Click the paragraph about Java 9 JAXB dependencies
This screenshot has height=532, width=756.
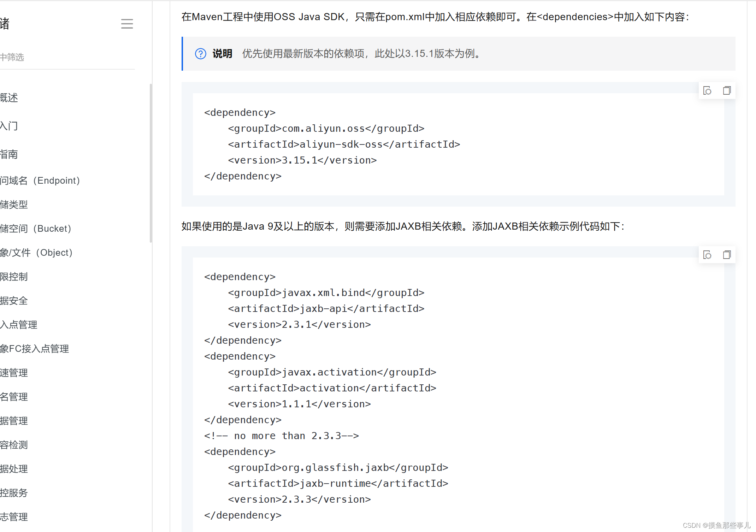(x=403, y=226)
